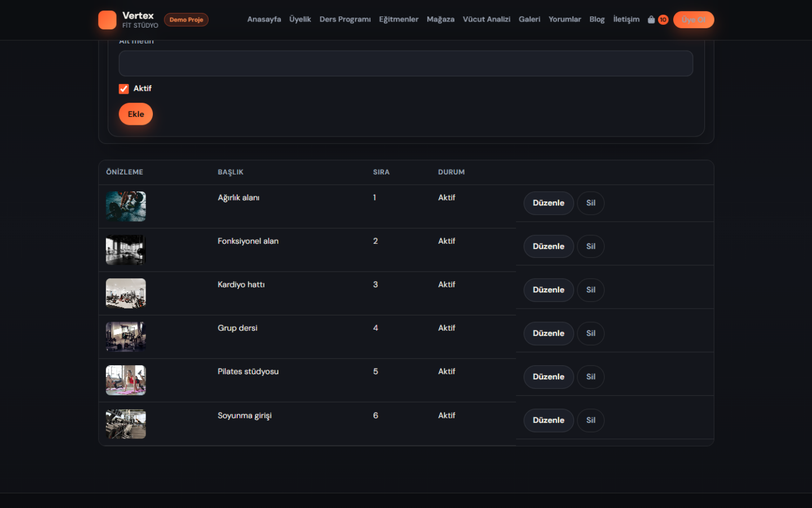The height and width of the screenshot is (508, 812).
Task: Select the Soyunma girişi thumbnail
Action: (x=126, y=424)
